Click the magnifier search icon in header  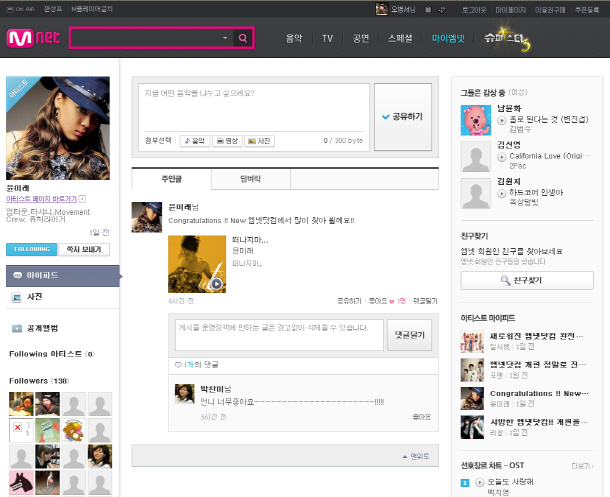click(242, 38)
